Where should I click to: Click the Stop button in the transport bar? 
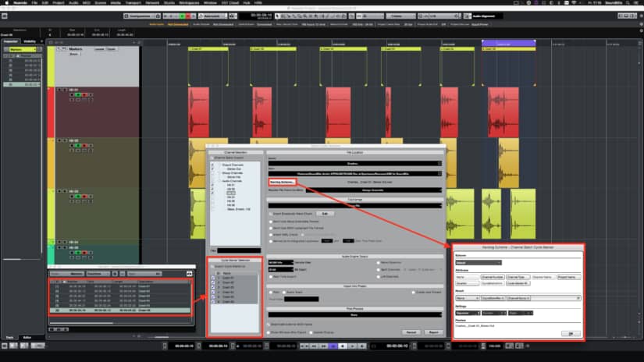coord(343,346)
